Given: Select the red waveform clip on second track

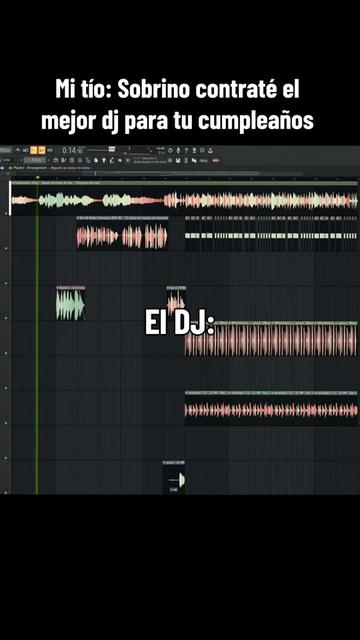Looking at the screenshot, I should [122, 233].
